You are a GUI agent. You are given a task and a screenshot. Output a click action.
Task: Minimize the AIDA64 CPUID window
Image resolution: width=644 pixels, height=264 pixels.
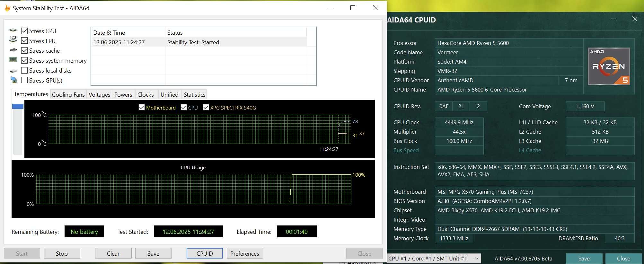point(612,19)
